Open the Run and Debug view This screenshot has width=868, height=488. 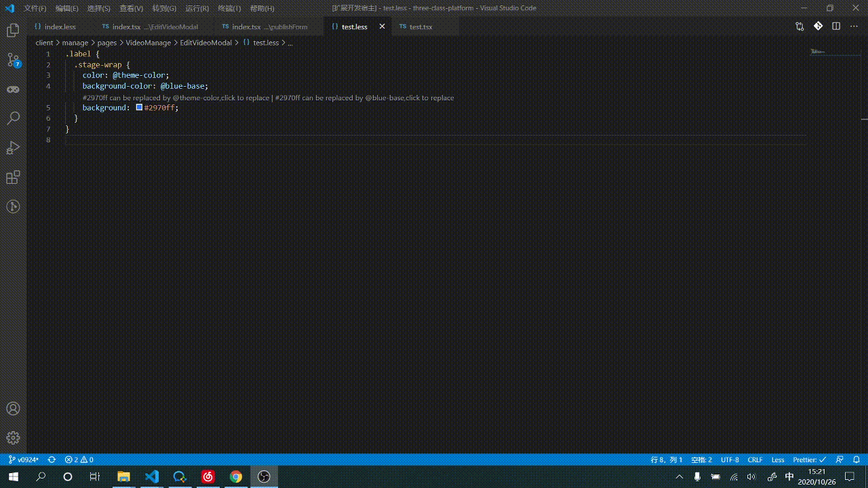point(13,148)
